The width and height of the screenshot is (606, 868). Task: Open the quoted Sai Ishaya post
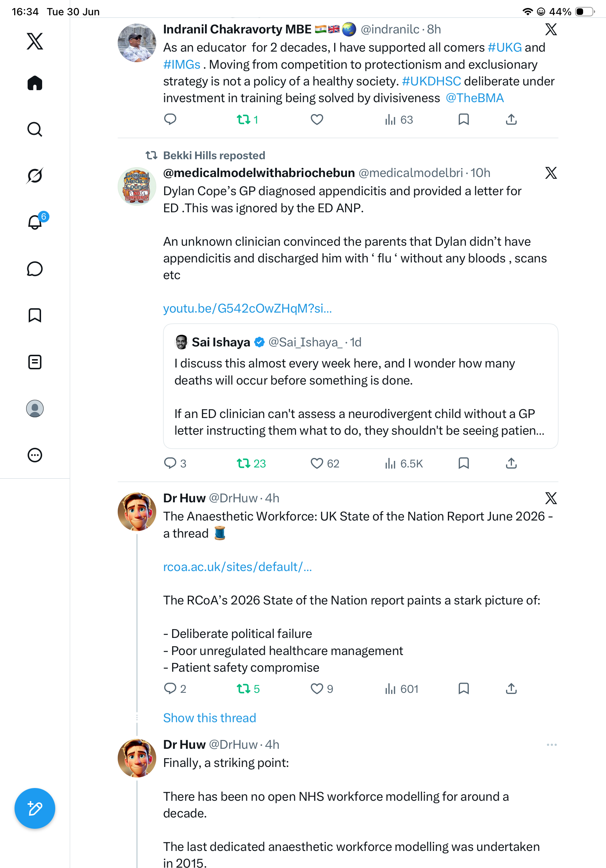pyautogui.click(x=360, y=386)
